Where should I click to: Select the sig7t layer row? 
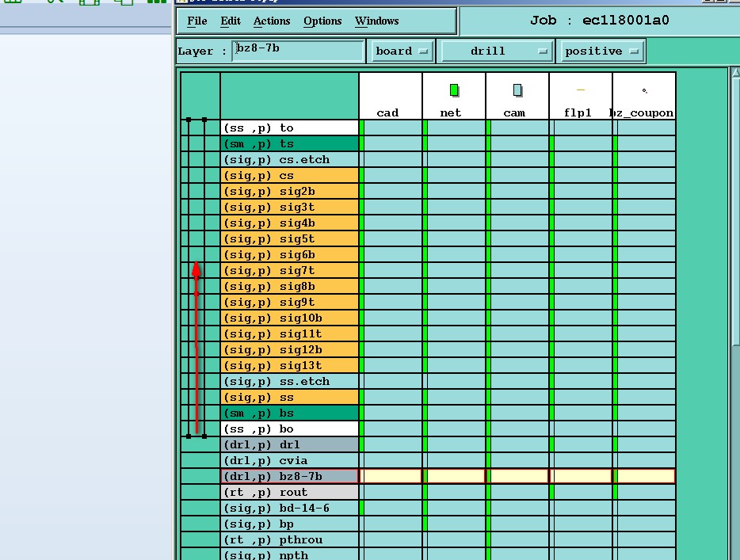[x=289, y=270]
